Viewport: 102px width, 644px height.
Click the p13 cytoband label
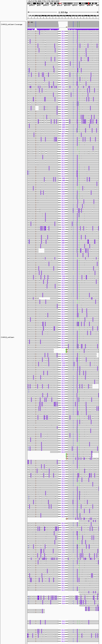pyautogui.click(x=53, y=5)
